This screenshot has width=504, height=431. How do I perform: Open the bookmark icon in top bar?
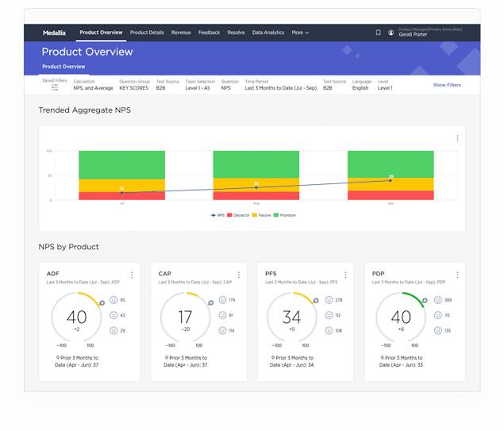[x=378, y=33]
